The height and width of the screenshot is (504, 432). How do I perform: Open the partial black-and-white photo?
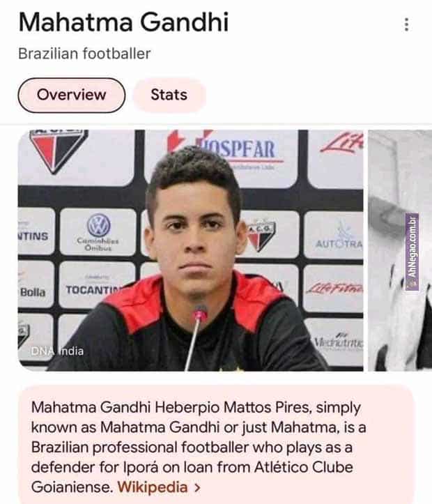coord(399,250)
